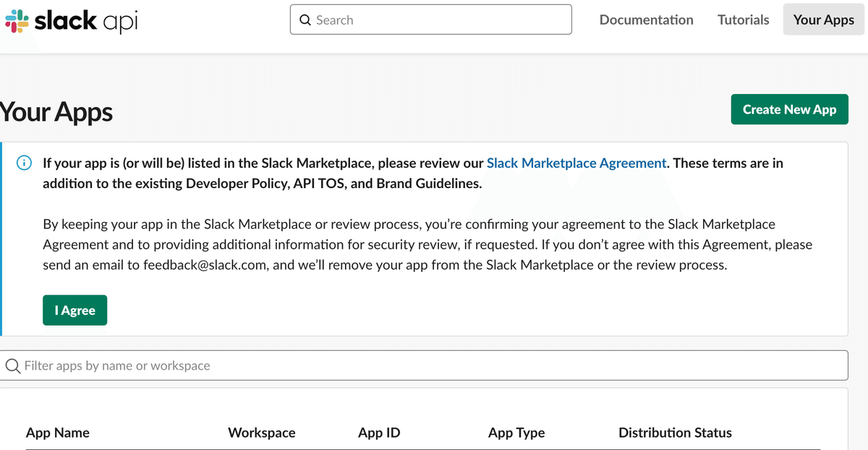
Task: Click the magnifier icon in the filter apps field
Action: click(13, 365)
